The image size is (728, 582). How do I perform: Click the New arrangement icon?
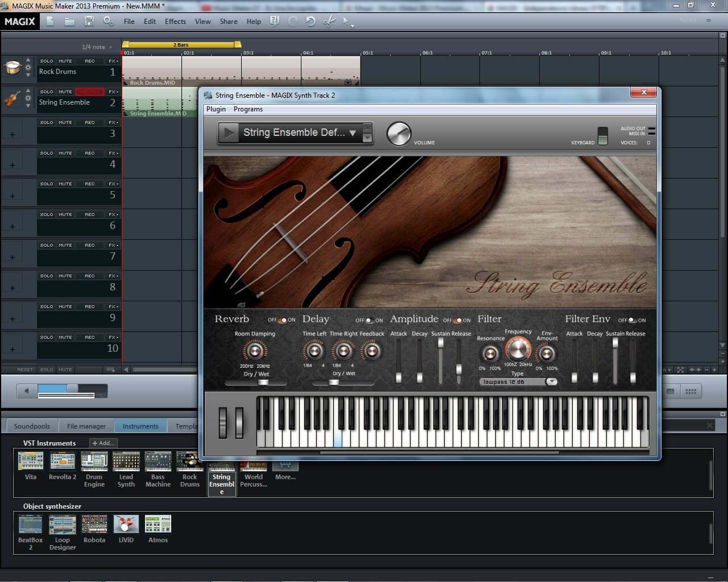[x=50, y=22]
